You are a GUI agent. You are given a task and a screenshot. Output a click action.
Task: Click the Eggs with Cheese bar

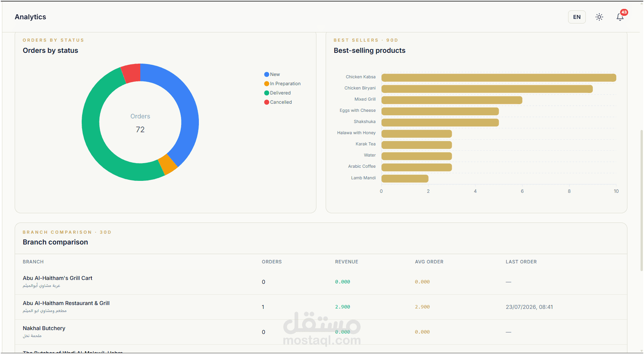pyautogui.click(x=440, y=111)
